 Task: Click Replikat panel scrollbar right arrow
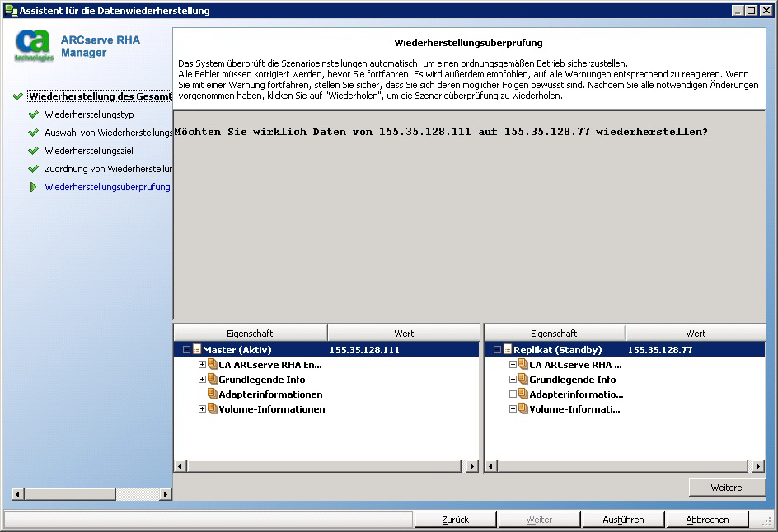click(x=757, y=466)
